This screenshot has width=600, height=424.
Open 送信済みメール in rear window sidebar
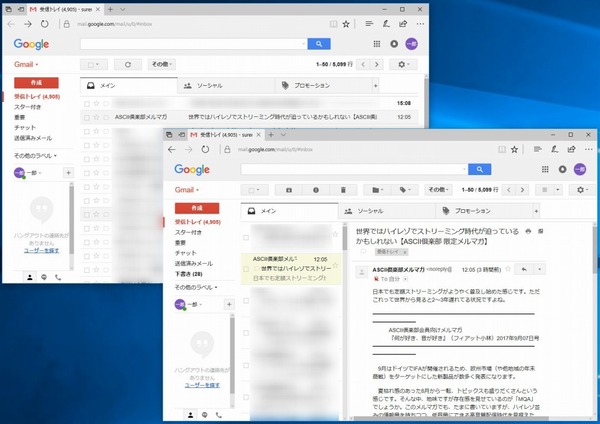click(x=33, y=138)
